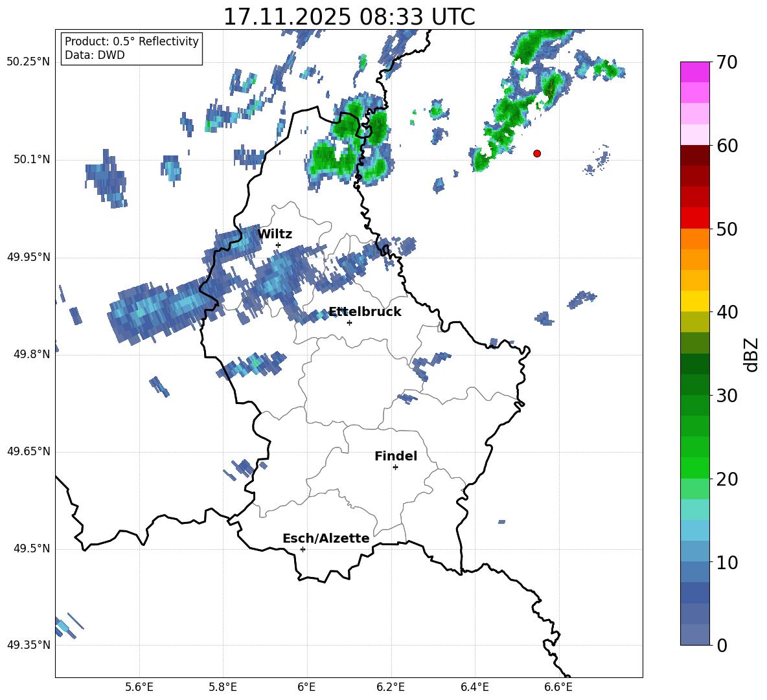This screenshot has width=767, height=700.
Task: Click the 6°E longitude label
Action: (x=306, y=687)
